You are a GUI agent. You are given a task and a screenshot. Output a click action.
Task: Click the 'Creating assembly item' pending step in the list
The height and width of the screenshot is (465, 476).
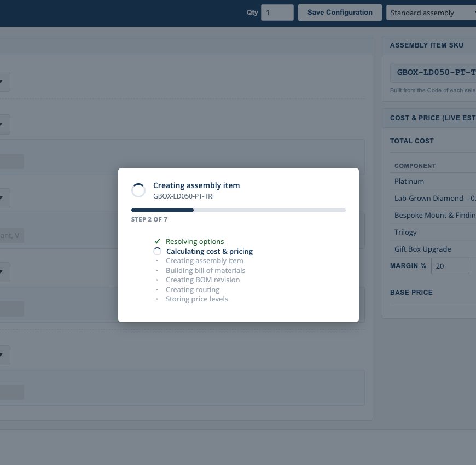(204, 261)
